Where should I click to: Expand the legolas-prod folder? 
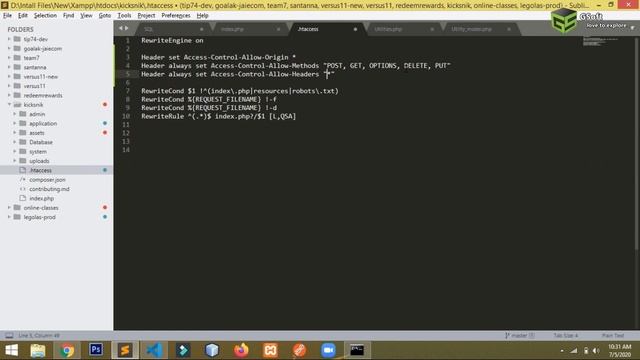point(9,217)
